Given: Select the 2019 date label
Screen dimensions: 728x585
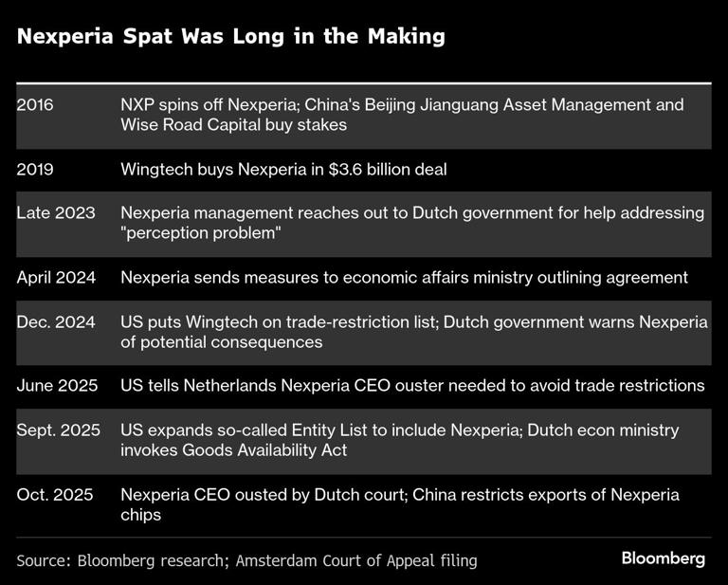Looking at the screenshot, I should click(35, 170).
